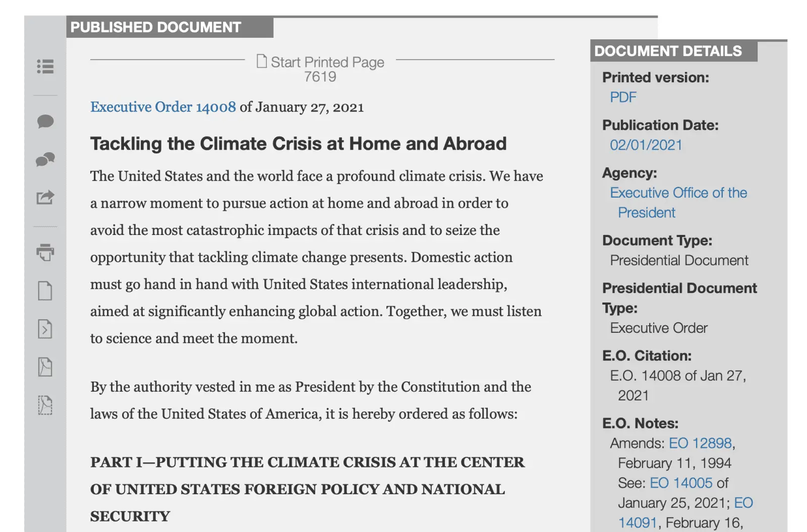Open the Executive Order 14008 link

coord(163,107)
